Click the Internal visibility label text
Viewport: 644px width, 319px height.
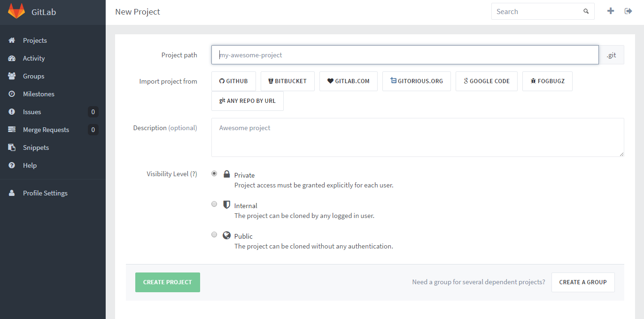tap(246, 206)
